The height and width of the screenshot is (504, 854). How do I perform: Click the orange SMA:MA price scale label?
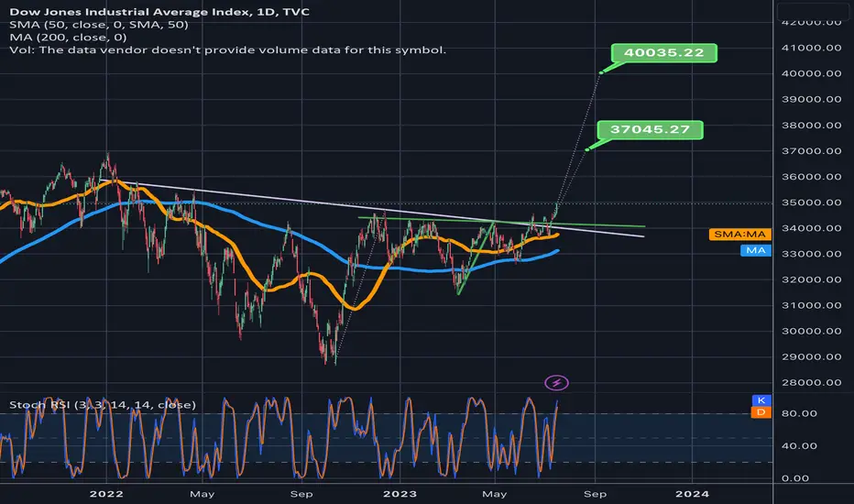[x=739, y=235]
